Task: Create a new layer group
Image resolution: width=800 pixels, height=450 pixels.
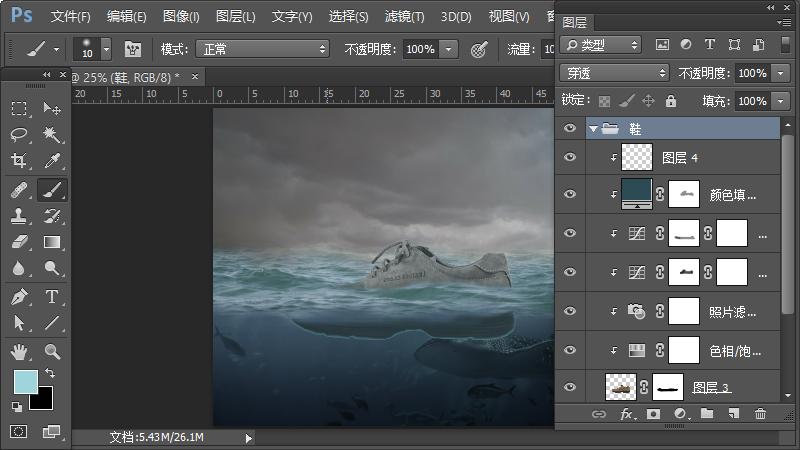Action: (x=707, y=413)
